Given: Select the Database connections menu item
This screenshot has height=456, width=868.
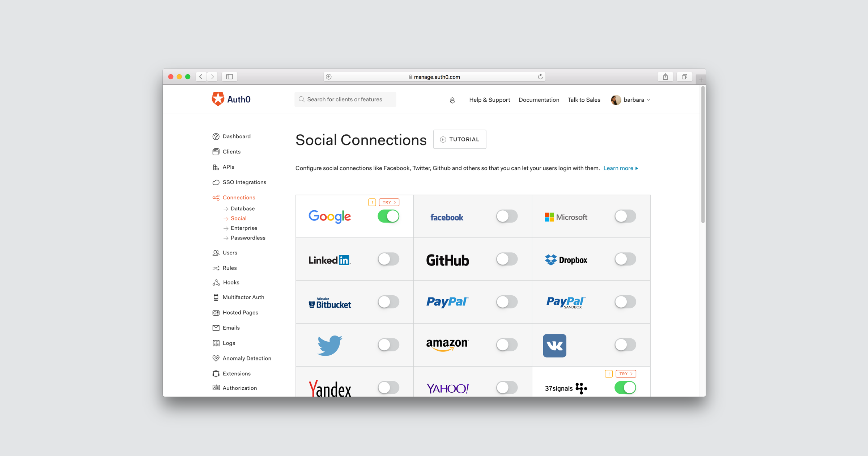Looking at the screenshot, I should click(242, 208).
